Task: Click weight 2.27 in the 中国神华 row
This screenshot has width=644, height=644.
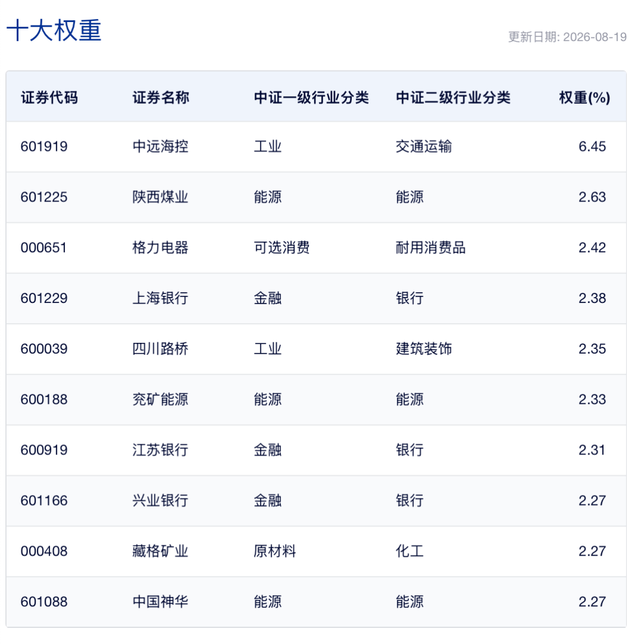Action: [x=592, y=602]
